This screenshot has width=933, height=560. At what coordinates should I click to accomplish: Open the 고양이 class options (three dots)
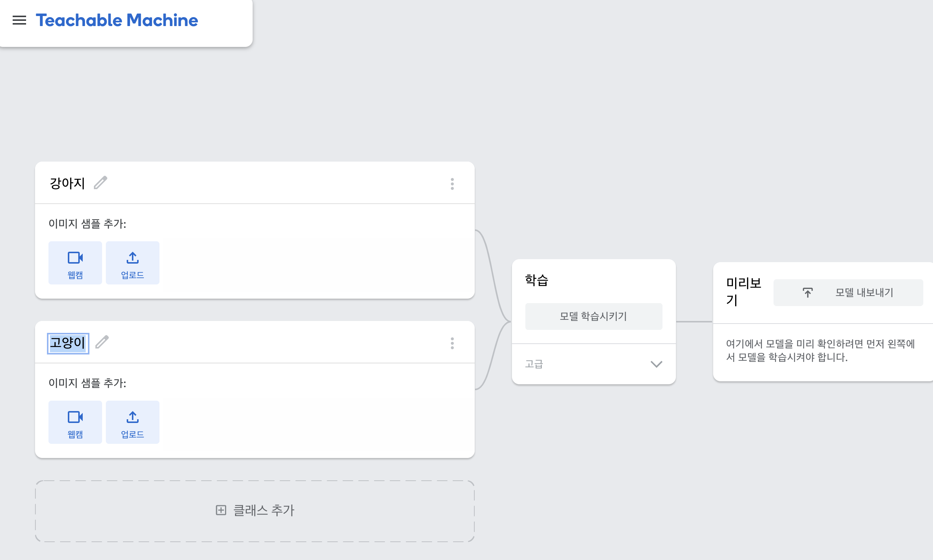tap(452, 343)
